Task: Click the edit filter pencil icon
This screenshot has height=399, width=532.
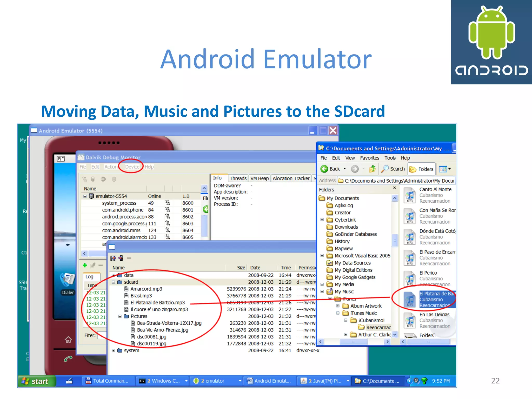Action: (x=92, y=265)
